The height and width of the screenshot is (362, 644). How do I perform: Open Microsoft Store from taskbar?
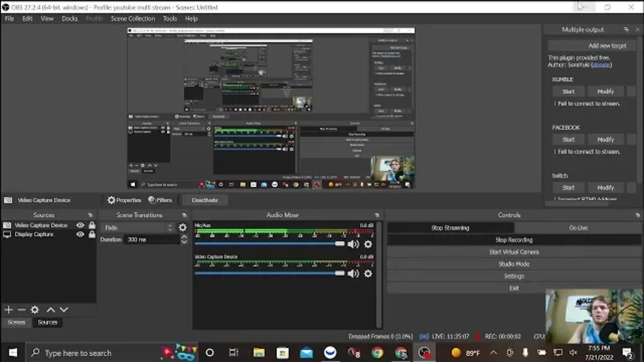click(282, 352)
